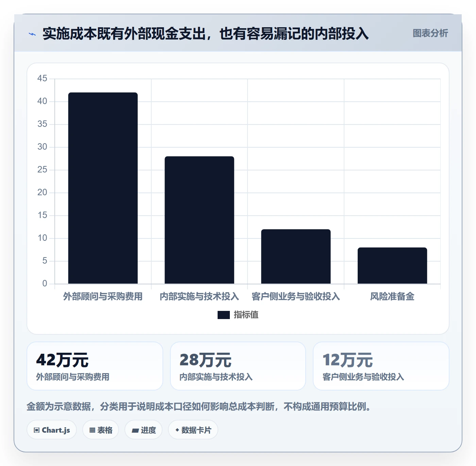Click card caption 外部顾问与采购费用 under 42万元
This screenshot has height=466, width=476.
click(x=73, y=377)
